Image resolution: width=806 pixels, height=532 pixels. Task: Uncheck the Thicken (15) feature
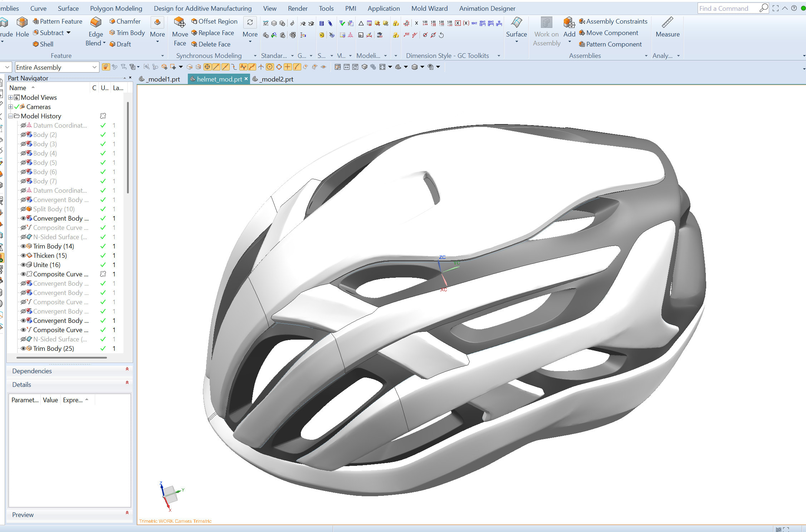(x=103, y=255)
